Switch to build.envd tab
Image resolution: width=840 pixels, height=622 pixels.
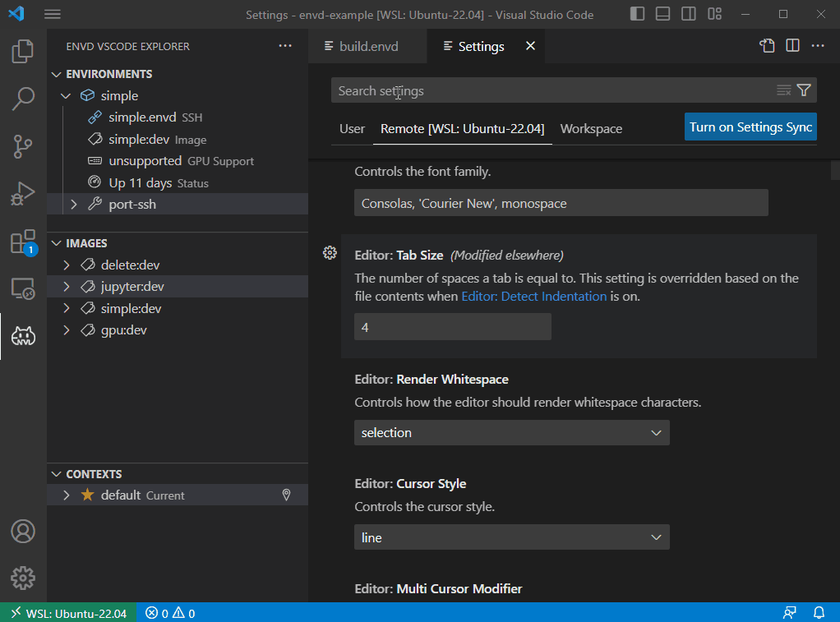(x=368, y=46)
